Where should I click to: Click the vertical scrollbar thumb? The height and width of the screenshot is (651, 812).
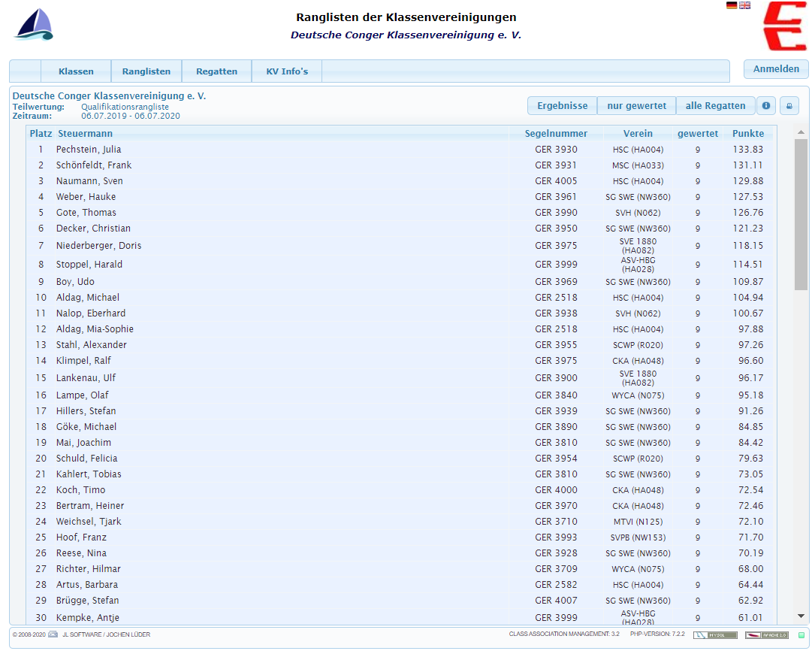point(801,214)
